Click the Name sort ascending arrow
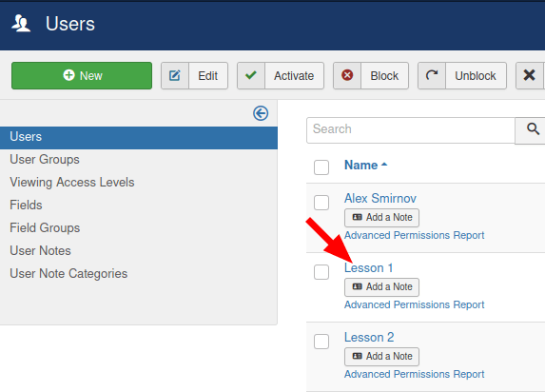545x392 pixels. [384, 165]
